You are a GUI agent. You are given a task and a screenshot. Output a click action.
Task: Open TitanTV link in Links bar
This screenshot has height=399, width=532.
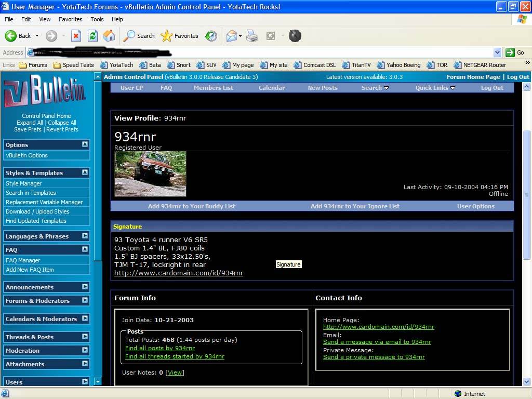pyautogui.click(x=356, y=65)
